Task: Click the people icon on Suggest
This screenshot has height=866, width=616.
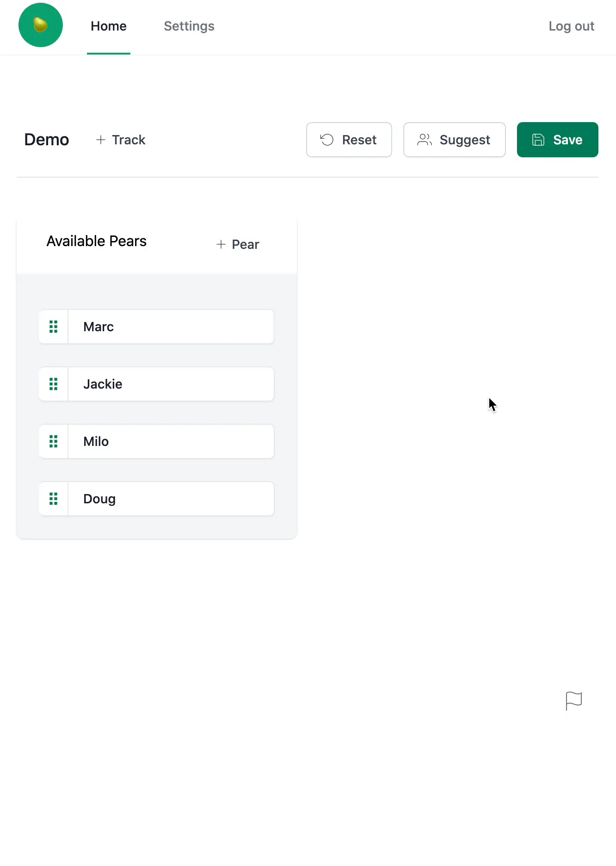Action: click(425, 140)
